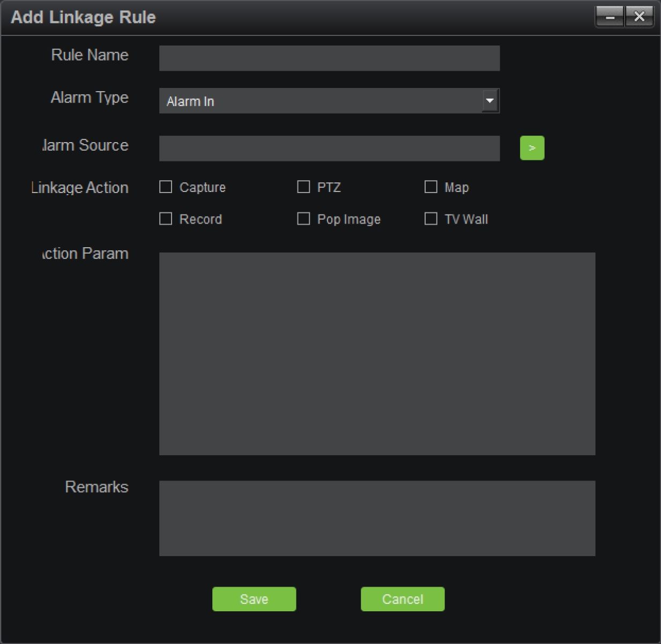Tick the PTZ checkbox
Image resolution: width=661 pixels, height=644 pixels.
[303, 187]
